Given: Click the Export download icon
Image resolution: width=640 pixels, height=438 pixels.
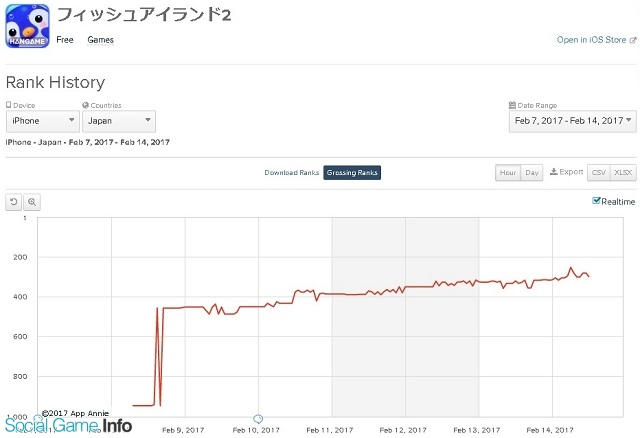Looking at the screenshot, I should pos(553,172).
